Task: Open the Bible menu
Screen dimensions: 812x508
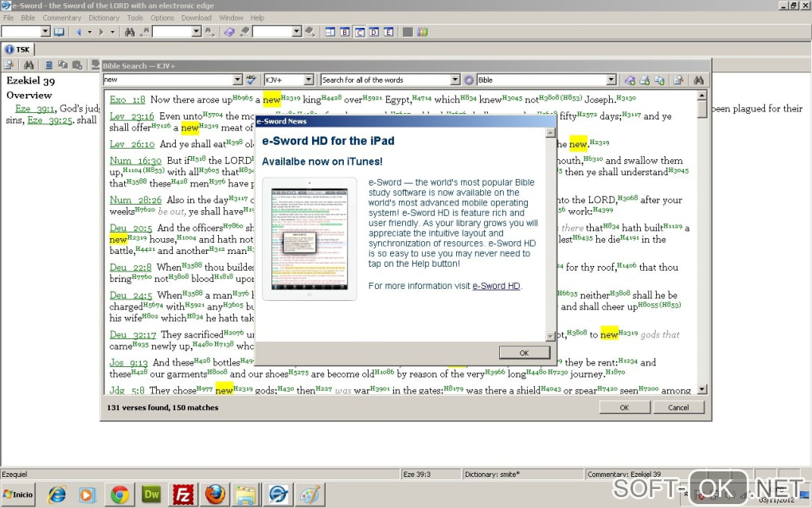Action: coord(28,18)
